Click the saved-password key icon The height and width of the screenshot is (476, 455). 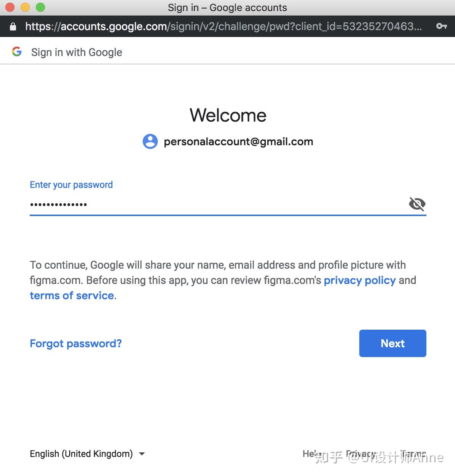point(441,26)
